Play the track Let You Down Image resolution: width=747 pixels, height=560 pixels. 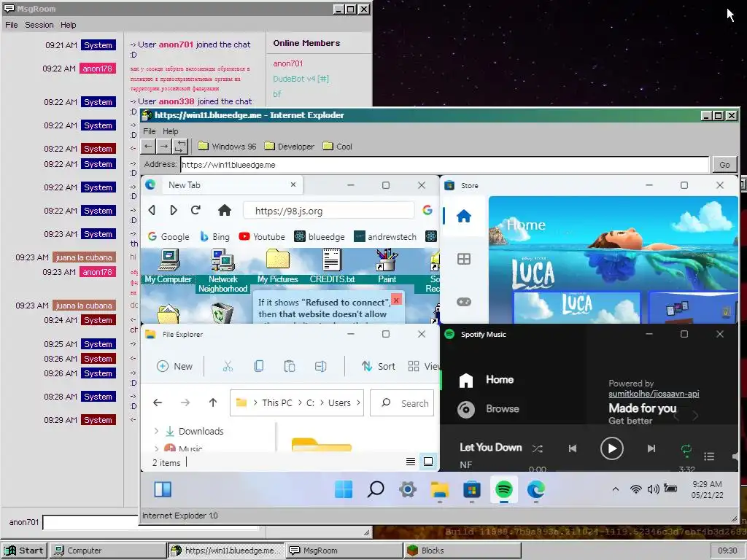point(612,448)
